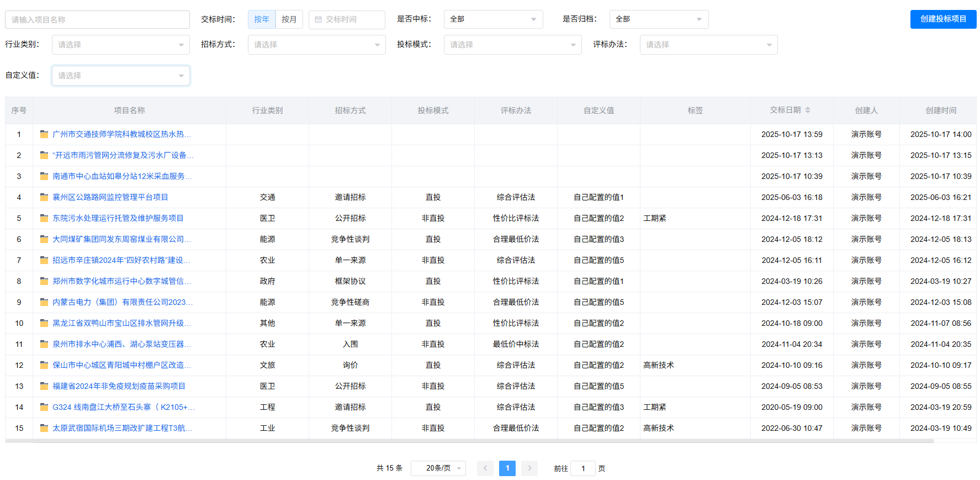This screenshot has height=480, width=980.
Task: Change page size from 20条/页
Action: coord(438,468)
